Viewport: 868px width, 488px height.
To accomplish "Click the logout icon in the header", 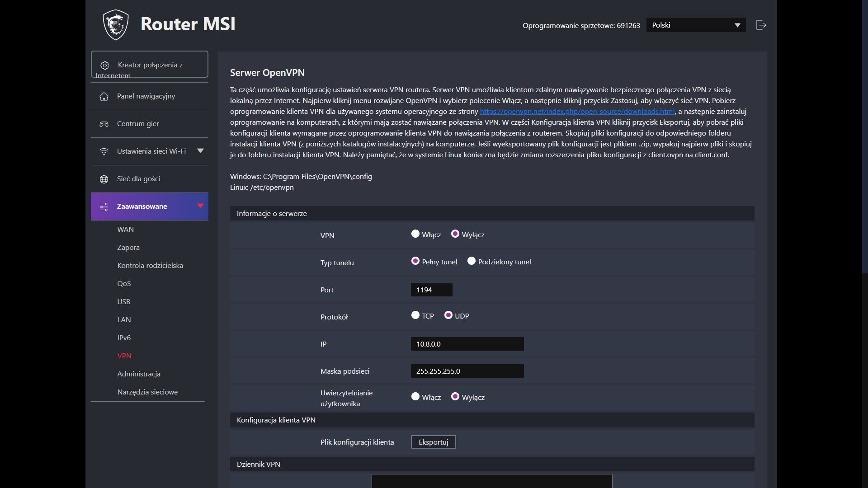I will coord(761,25).
